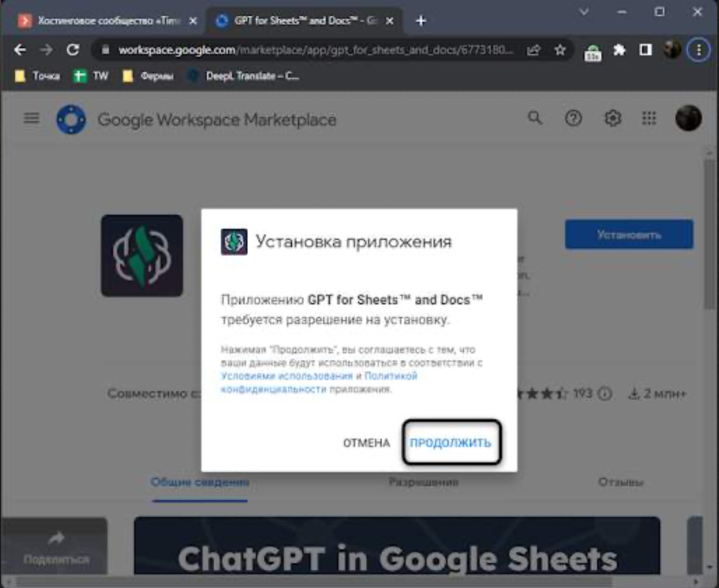This screenshot has width=719, height=588.
Task: Click the rating info icon next to 193
Action: pos(606,394)
